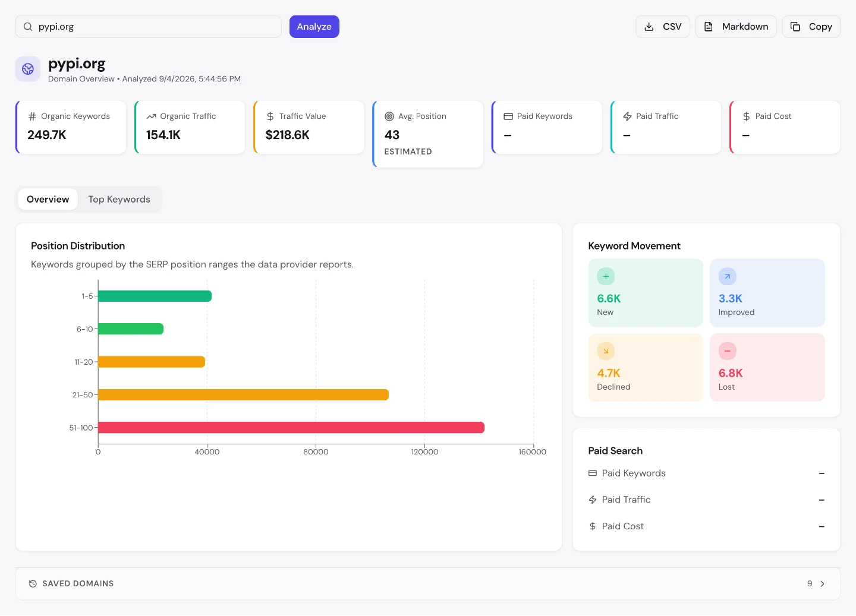Click the history clock icon beside Saved Domains
This screenshot has width=856, height=616.
tap(33, 584)
